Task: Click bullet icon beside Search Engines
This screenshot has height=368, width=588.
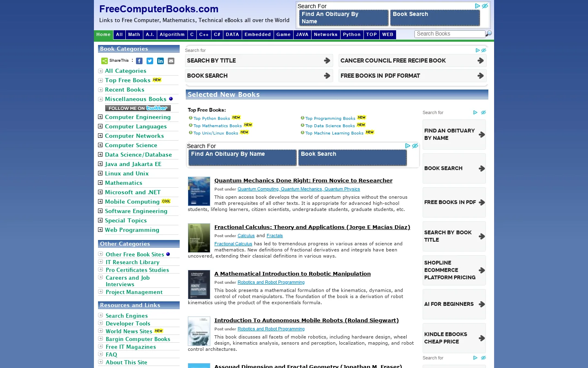Action: pyautogui.click(x=100, y=315)
